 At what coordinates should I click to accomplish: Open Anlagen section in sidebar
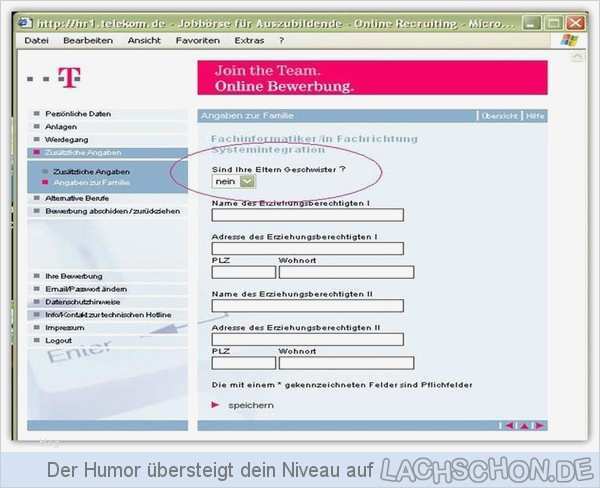pyautogui.click(x=61, y=127)
